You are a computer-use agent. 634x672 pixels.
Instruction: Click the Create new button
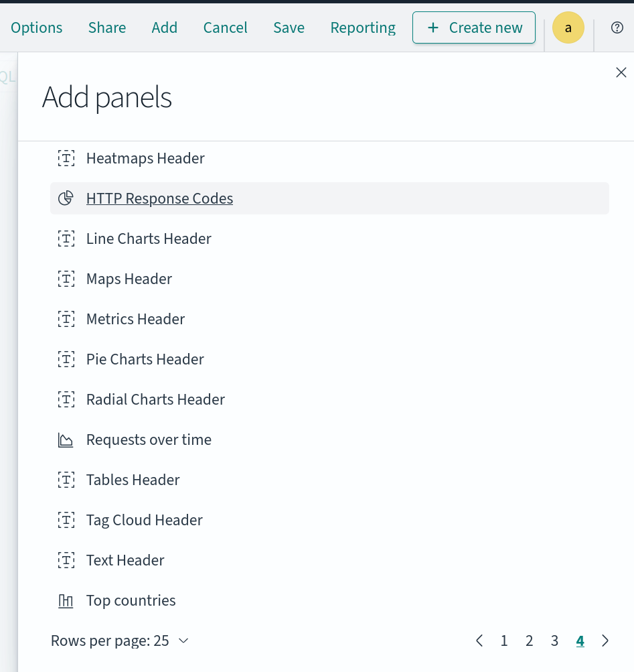coord(474,27)
